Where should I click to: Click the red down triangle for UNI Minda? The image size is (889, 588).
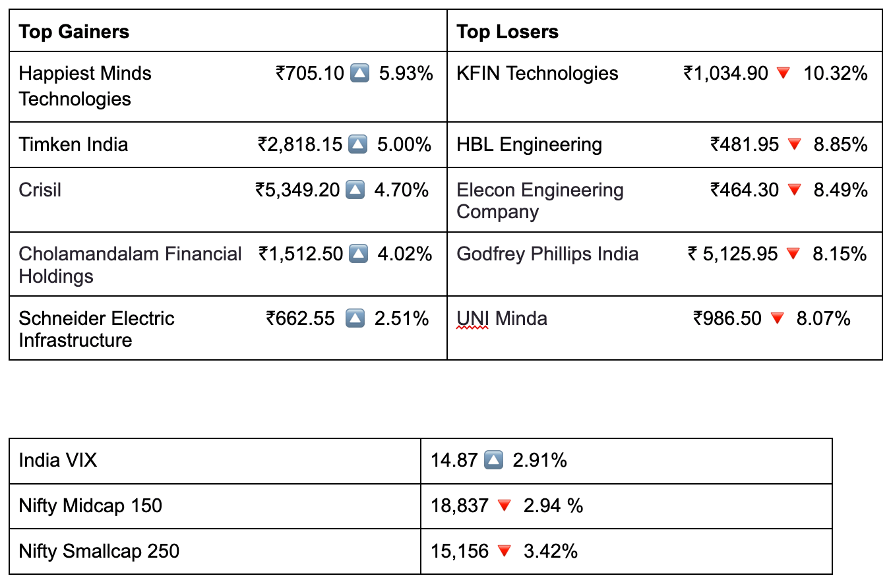tap(777, 319)
